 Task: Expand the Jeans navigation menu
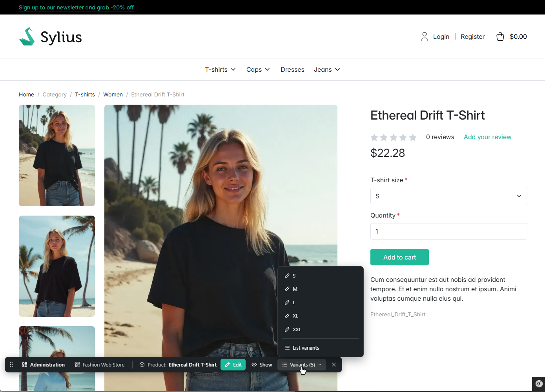pos(327,69)
